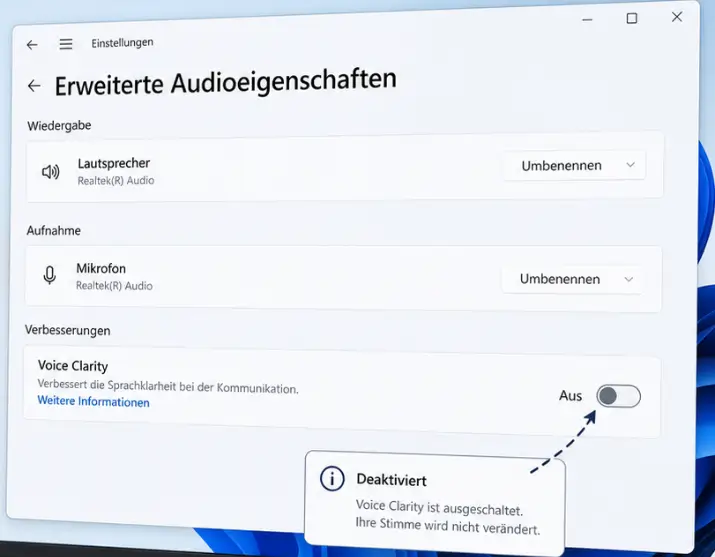This screenshot has width=715, height=557.
Task: Click the Erweiterte Audioeigenschaften page heading
Action: pos(226,83)
